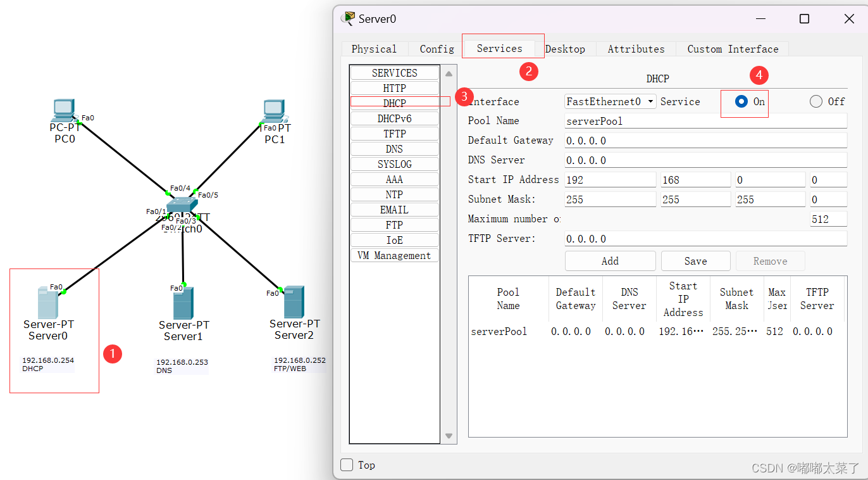868x480 pixels.
Task: Click the DNS Server input field
Action: [x=705, y=160]
